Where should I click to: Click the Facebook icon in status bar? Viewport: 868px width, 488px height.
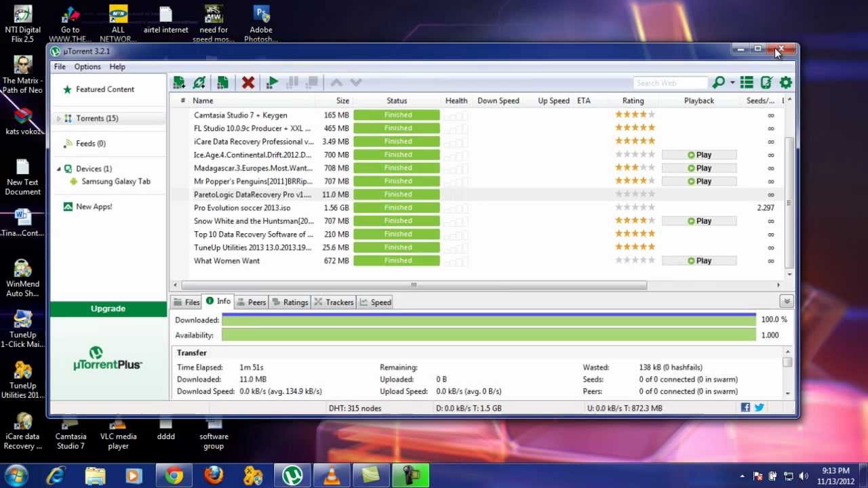coord(745,407)
